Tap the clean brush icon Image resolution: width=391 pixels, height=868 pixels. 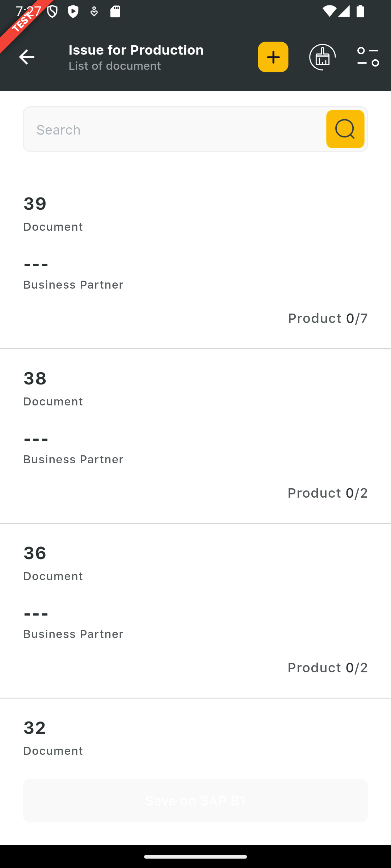pyautogui.click(x=322, y=57)
